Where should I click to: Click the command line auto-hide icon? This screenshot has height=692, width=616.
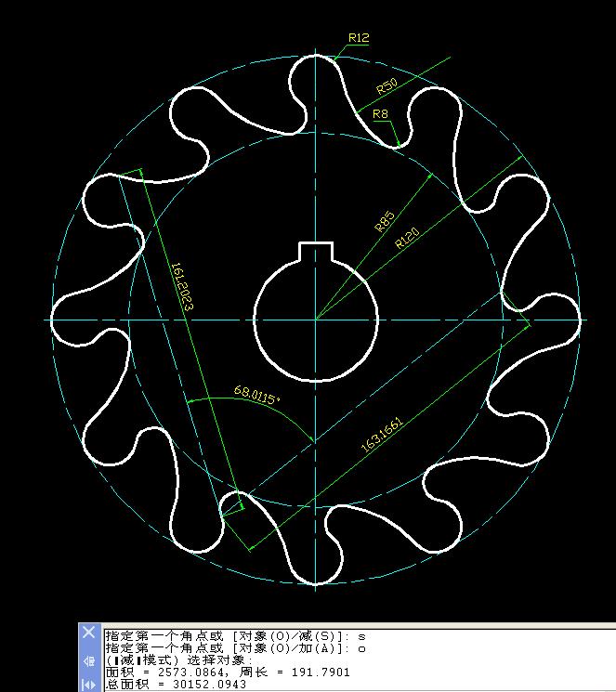(x=89, y=661)
